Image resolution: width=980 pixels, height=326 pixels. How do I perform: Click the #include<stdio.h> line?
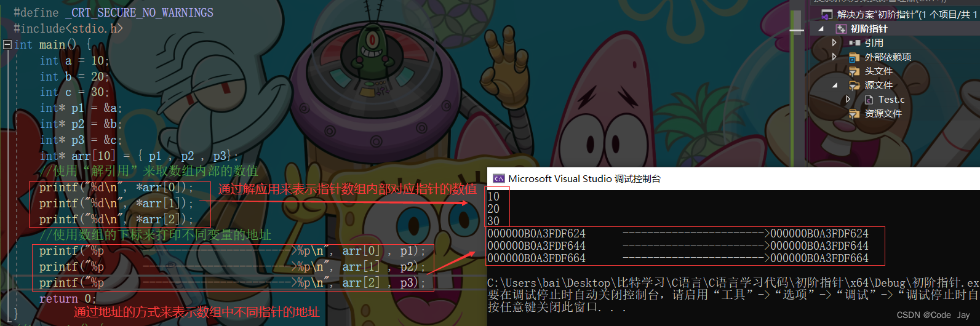(68, 28)
